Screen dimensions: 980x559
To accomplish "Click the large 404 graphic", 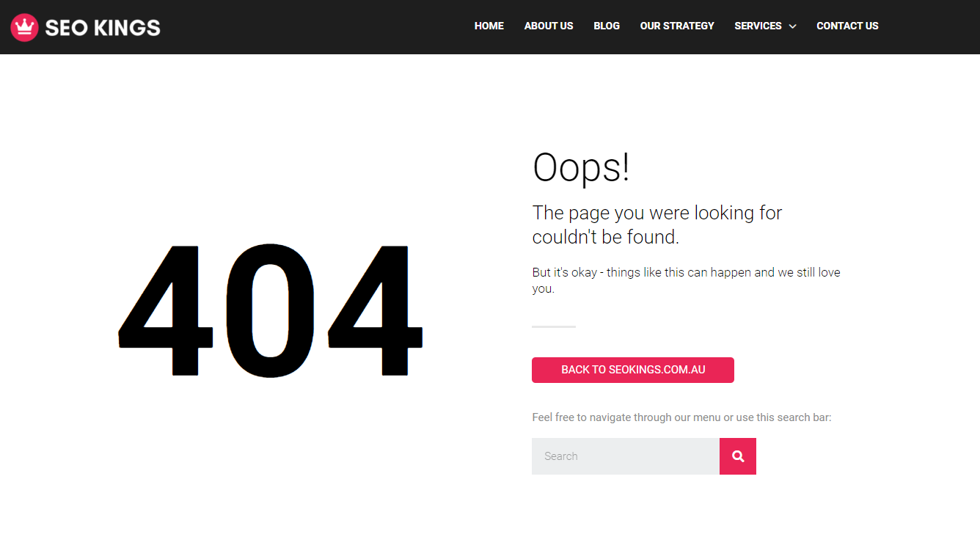I will click(x=271, y=310).
